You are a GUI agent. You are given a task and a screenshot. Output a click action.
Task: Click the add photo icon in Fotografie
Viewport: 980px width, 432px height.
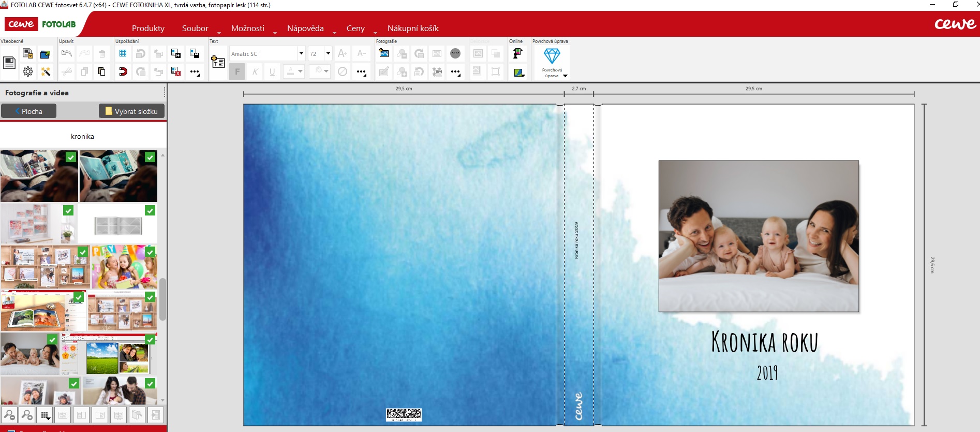coord(384,53)
